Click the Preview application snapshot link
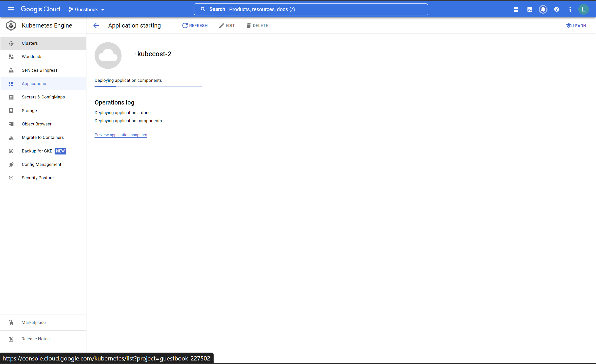Viewport: 596px width, 364px height. (x=121, y=135)
